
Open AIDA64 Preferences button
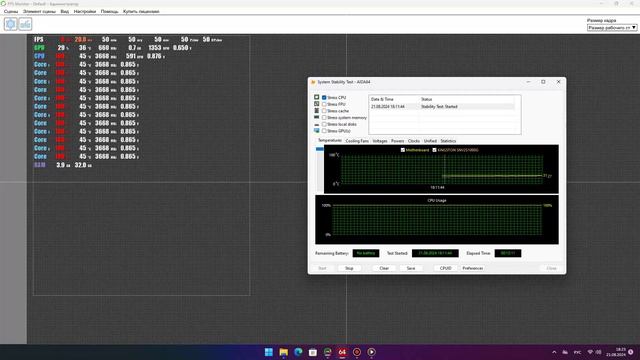point(473,268)
